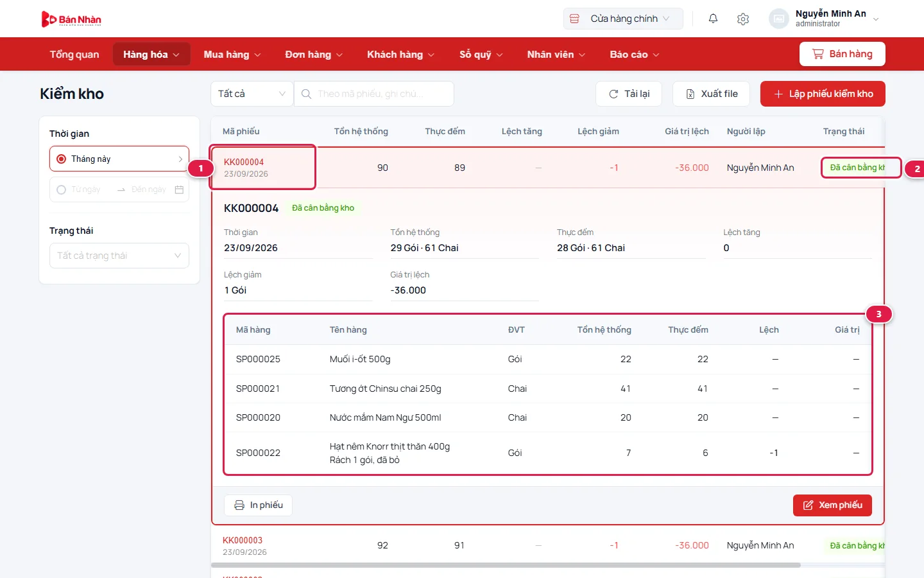Select the custom date range radio
Screen dimensions: 924x578
pos(62,189)
